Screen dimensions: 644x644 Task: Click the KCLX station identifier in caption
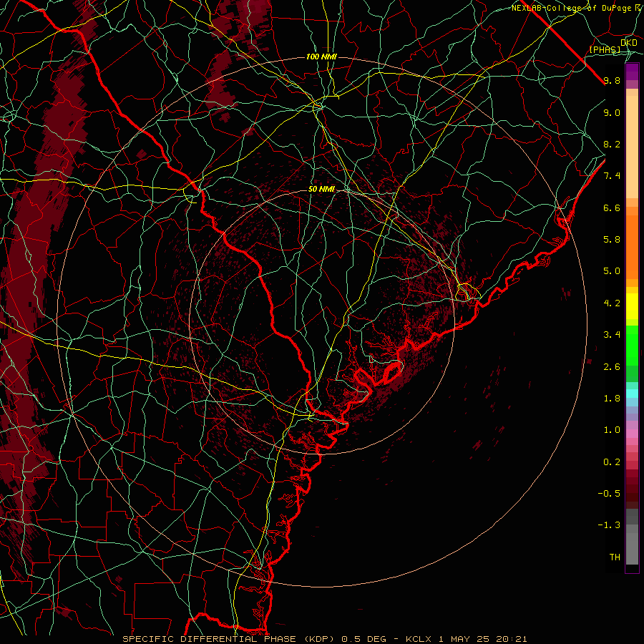419,639
